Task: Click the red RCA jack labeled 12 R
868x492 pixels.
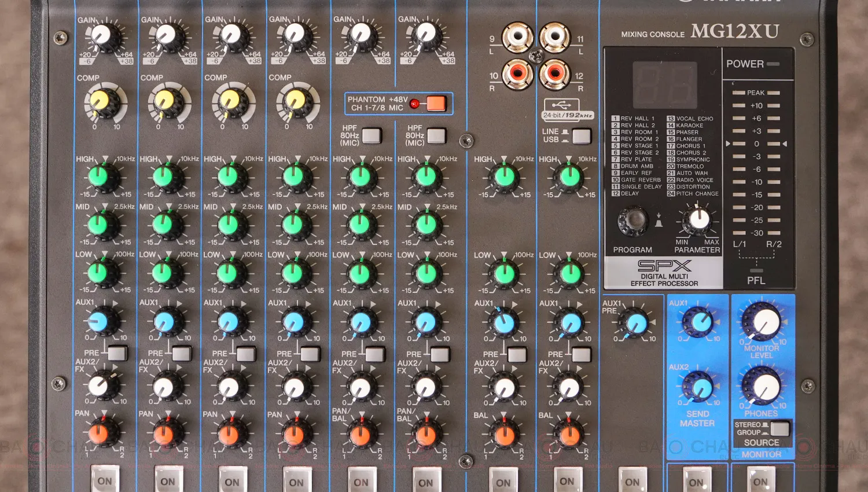Action: [x=554, y=74]
